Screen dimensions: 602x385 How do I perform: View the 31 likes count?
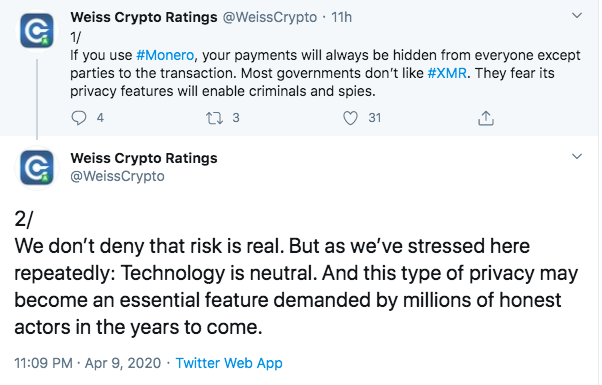375,118
